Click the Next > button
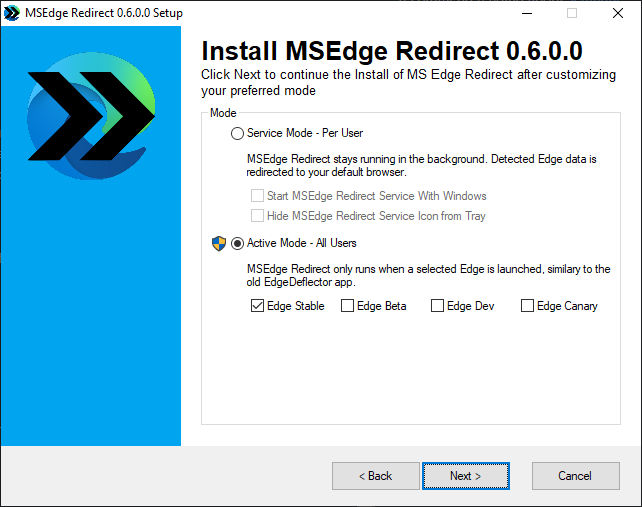642x507 pixels. 466,476
